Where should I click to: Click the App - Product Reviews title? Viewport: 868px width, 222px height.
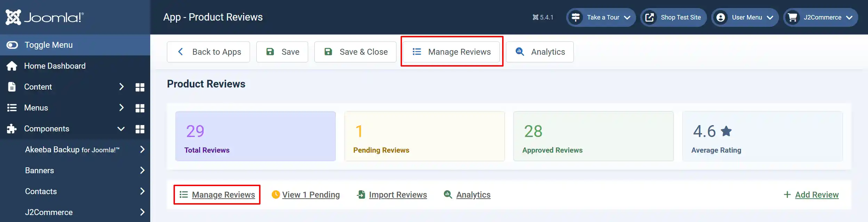click(213, 17)
